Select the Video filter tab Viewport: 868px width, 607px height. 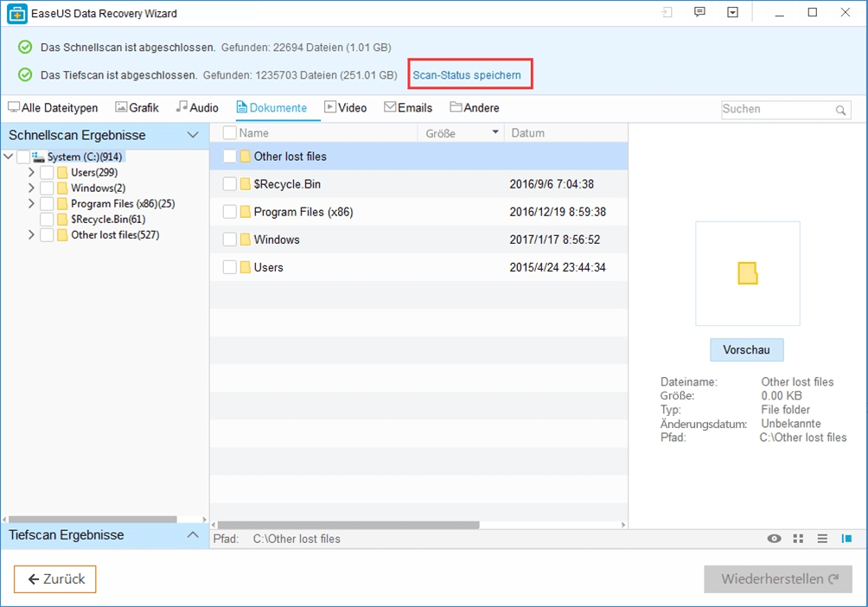(346, 107)
